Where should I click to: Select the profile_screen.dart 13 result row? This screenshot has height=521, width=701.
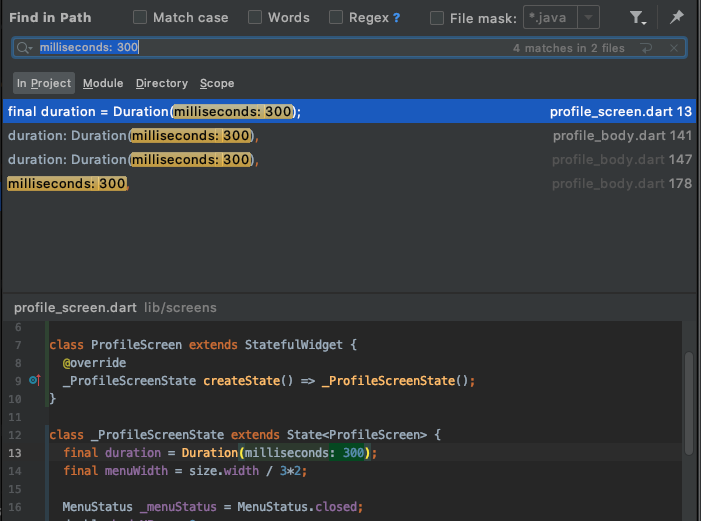coord(349,111)
